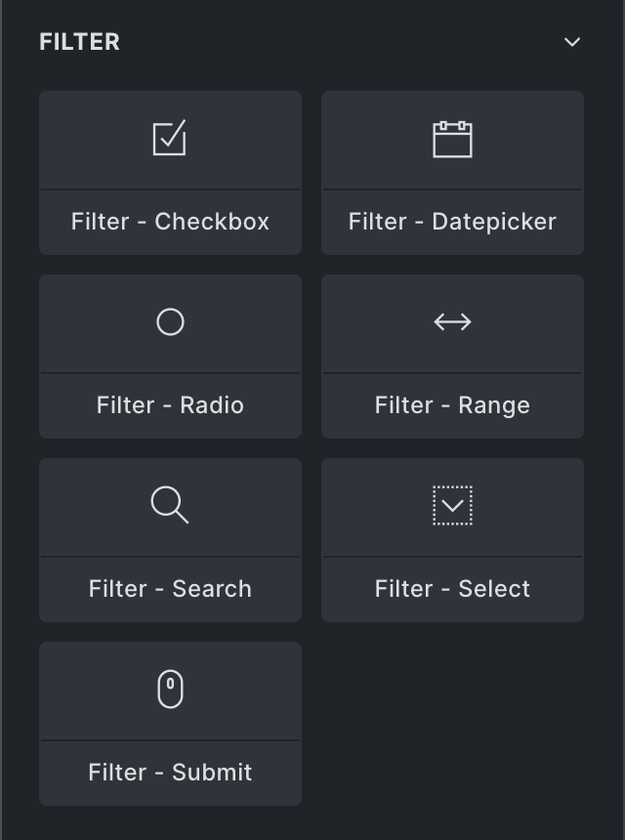Screen dimensions: 625x840
Task: Click the mouse icon for Filter - Submit
Action: click(x=170, y=689)
